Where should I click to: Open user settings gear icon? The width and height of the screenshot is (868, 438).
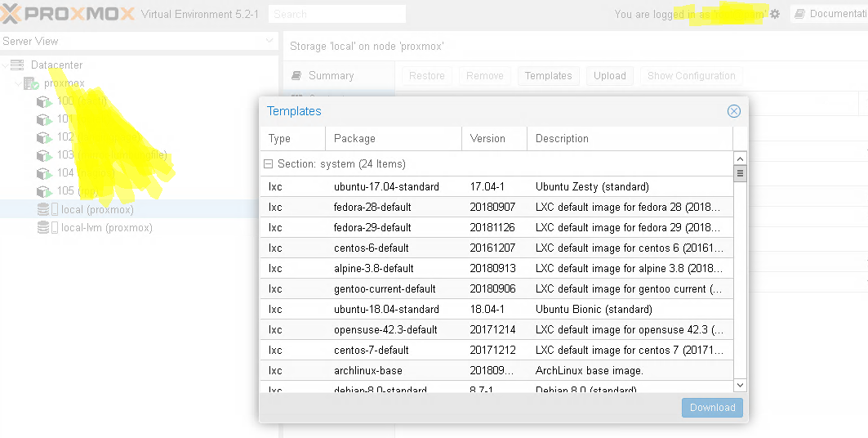775,14
